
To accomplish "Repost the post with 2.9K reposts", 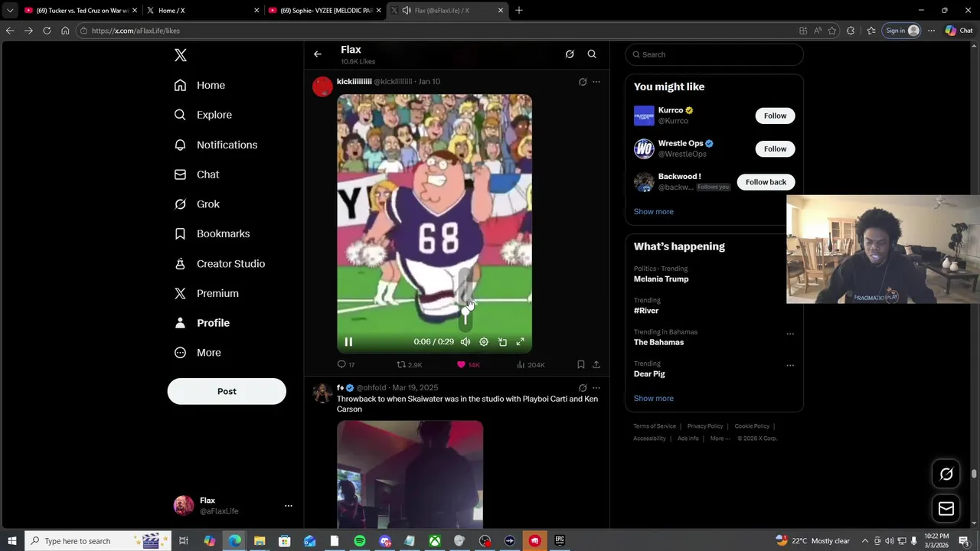I will click(x=409, y=365).
